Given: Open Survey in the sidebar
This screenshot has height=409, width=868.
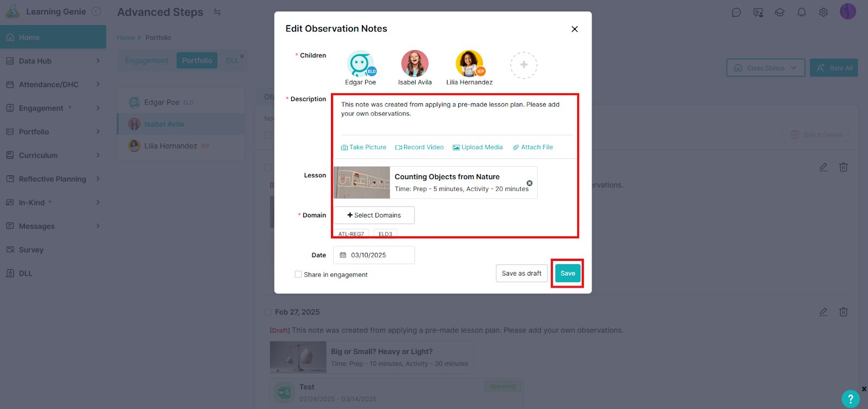Looking at the screenshot, I should 31,250.
